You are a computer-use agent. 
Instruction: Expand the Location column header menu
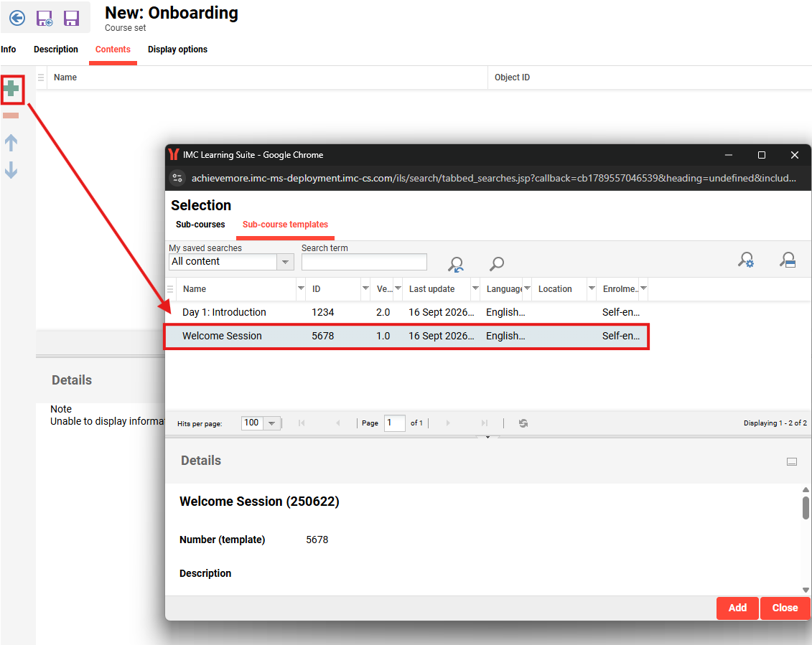592,288
